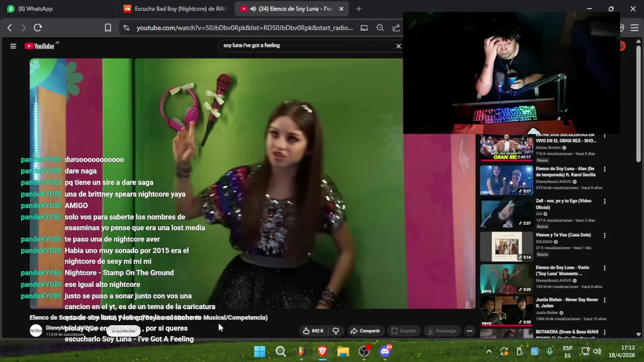Image resolution: width=644 pixels, height=362 pixels.
Task: Open Entre Dos Suculentas Gran Rex thumbnail
Action: tap(506, 148)
